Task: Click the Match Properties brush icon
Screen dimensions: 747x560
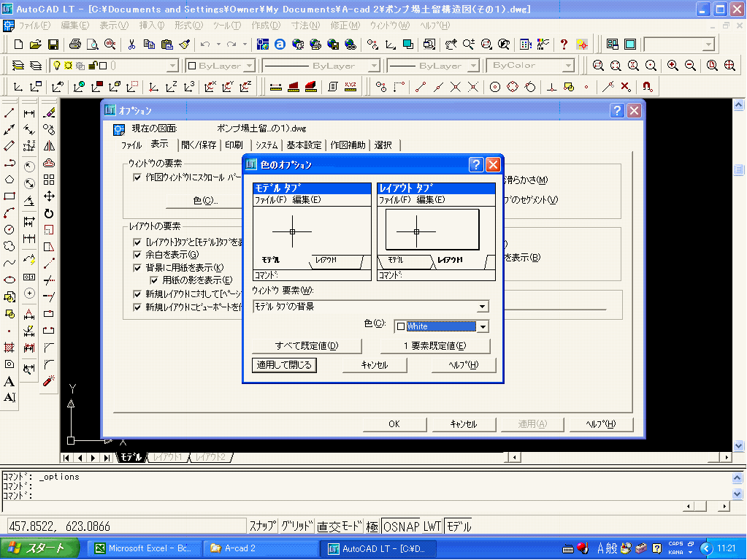Action: coord(185,45)
